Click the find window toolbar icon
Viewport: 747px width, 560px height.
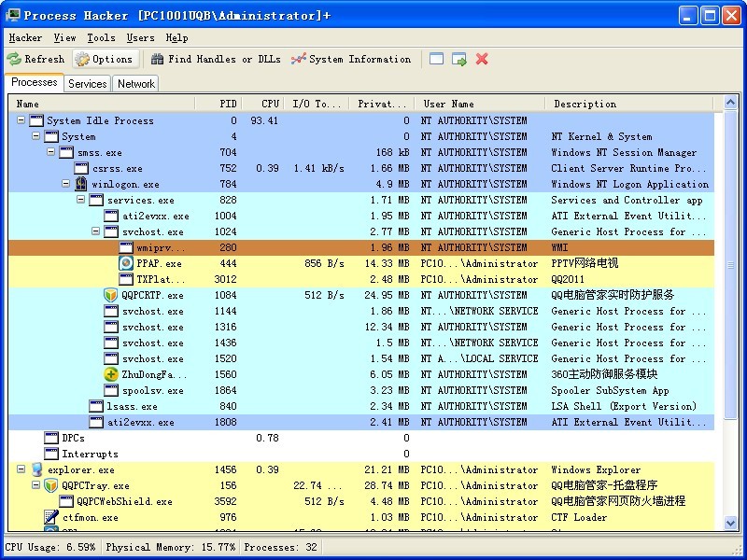437,59
